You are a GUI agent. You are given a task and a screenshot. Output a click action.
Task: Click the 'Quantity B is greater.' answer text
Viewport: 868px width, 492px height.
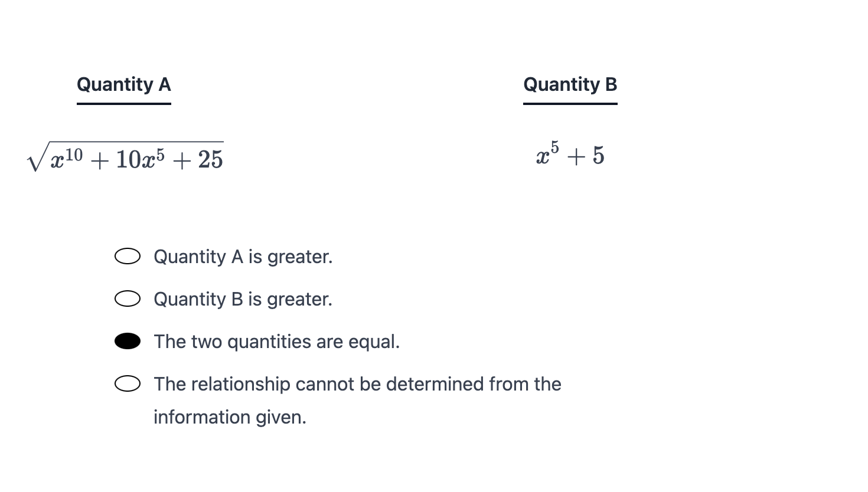(243, 299)
